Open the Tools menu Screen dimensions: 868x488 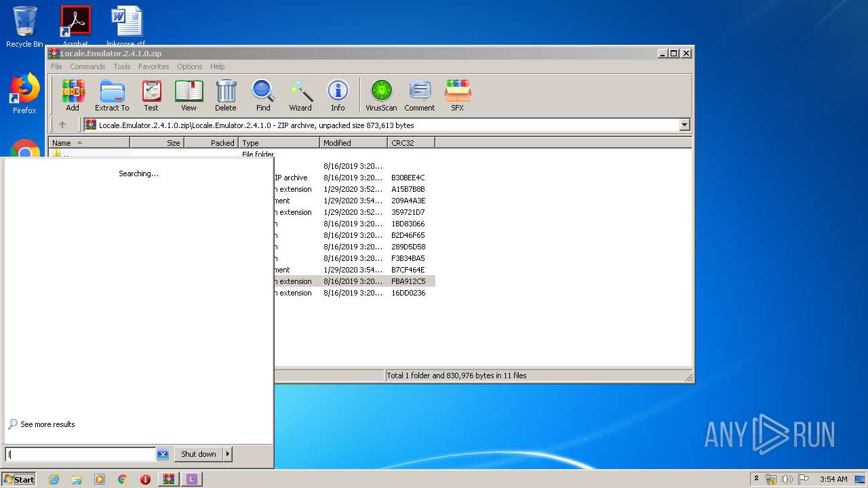pos(122,66)
